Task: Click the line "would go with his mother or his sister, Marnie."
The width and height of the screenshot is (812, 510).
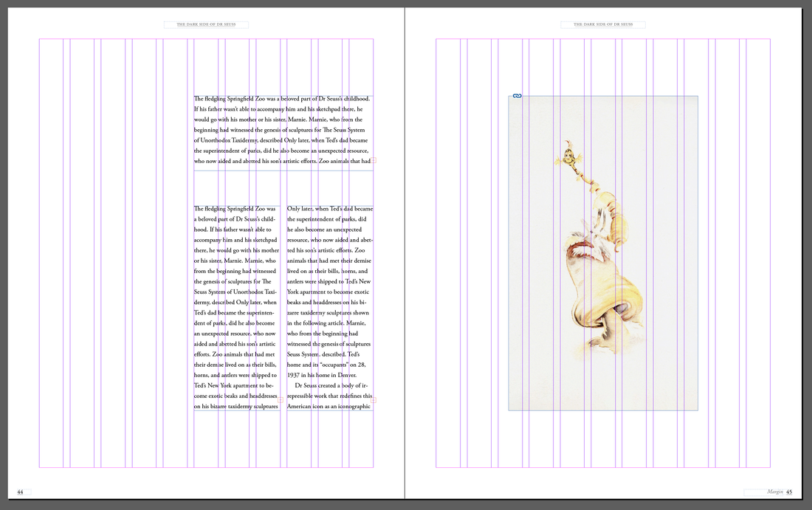Action: point(278,120)
